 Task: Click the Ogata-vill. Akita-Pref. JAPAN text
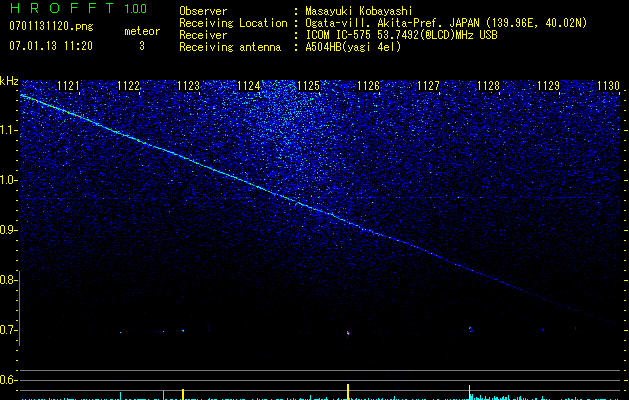[392, 23]
